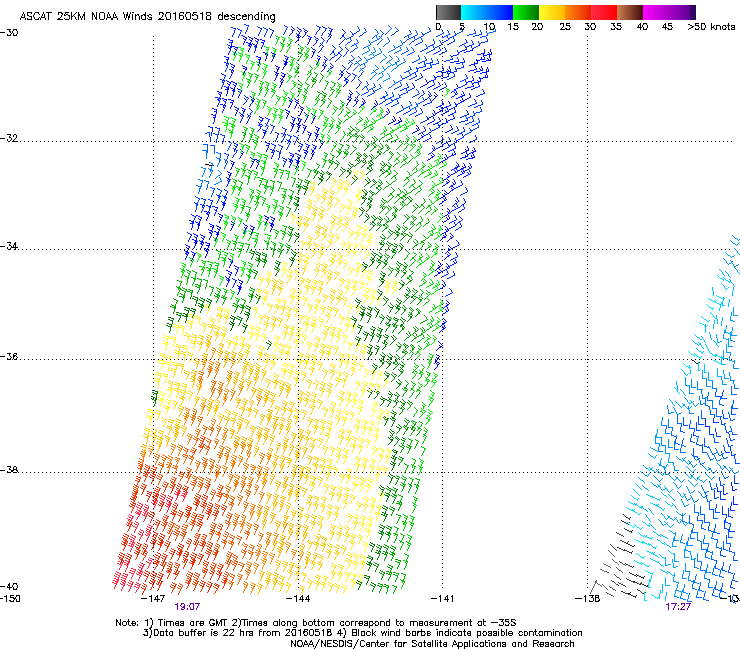Click the '25' tick label on legend

[x=565, y=27]
